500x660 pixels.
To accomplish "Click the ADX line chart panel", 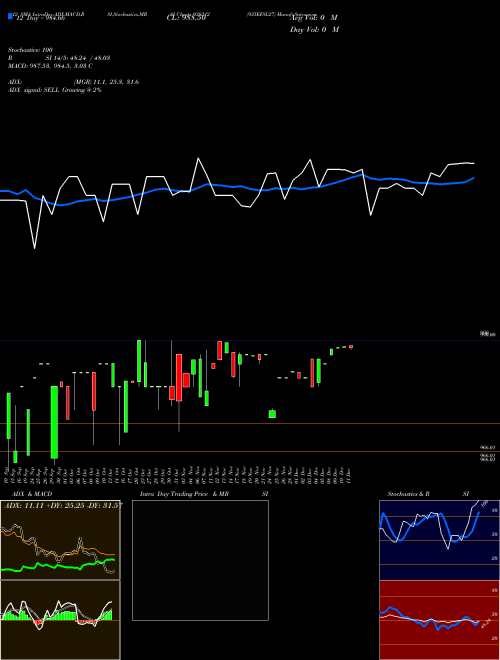I will point(60,540).
